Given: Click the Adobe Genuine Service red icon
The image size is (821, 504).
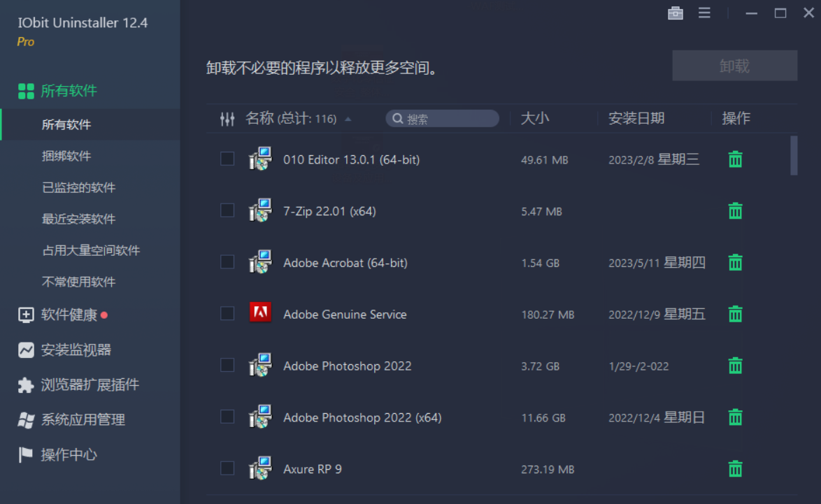Looking at the screenshot, I should click(x=260, y=313).
